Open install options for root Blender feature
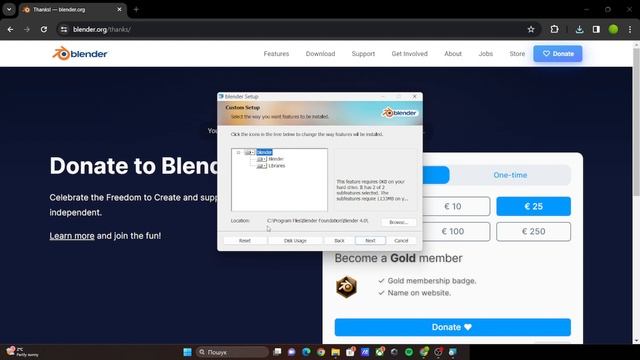This screenshot has height=360, width=640. pos(249,152)
